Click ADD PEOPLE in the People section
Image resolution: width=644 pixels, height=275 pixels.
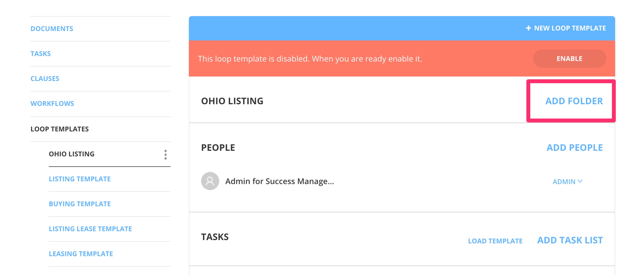point(575,147)
